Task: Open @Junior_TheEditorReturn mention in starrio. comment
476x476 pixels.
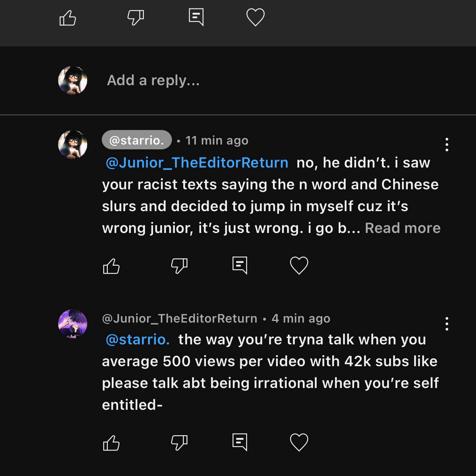Action: (x=197, y=163)
